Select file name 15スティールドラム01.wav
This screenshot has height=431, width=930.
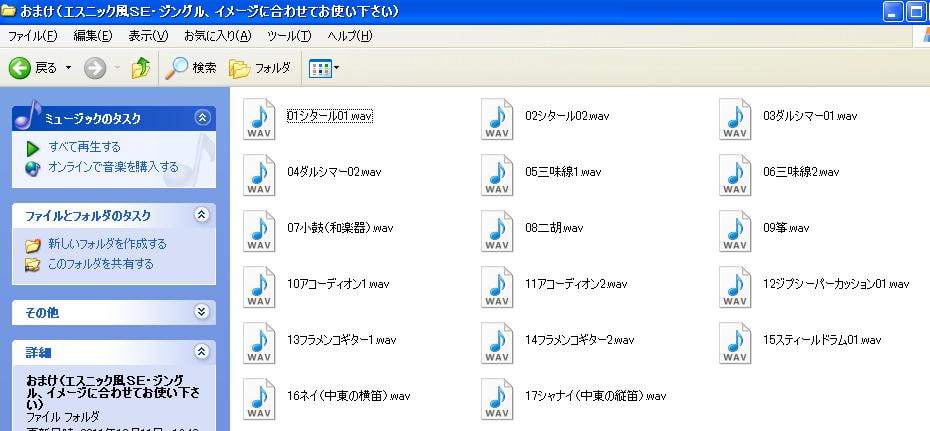822,340
